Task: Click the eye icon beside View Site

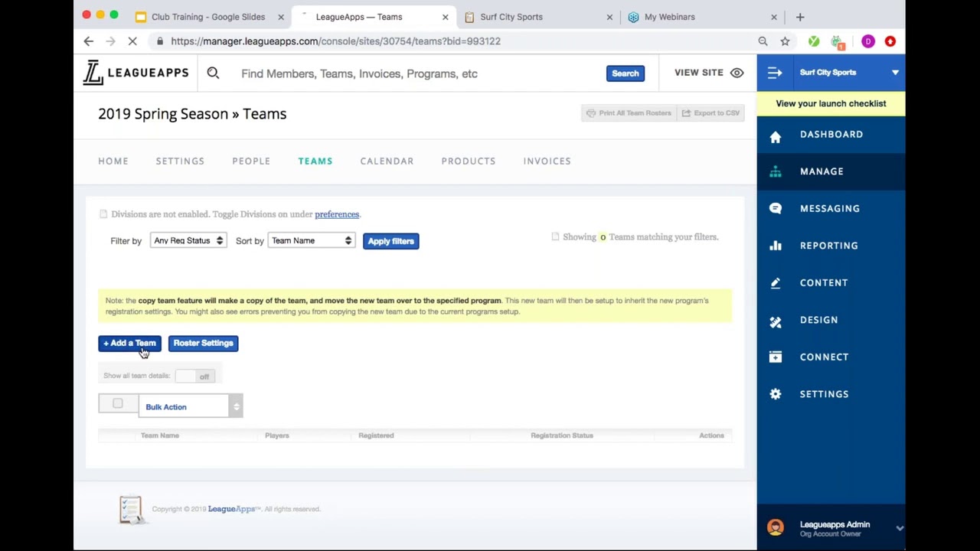Action: 737,73
